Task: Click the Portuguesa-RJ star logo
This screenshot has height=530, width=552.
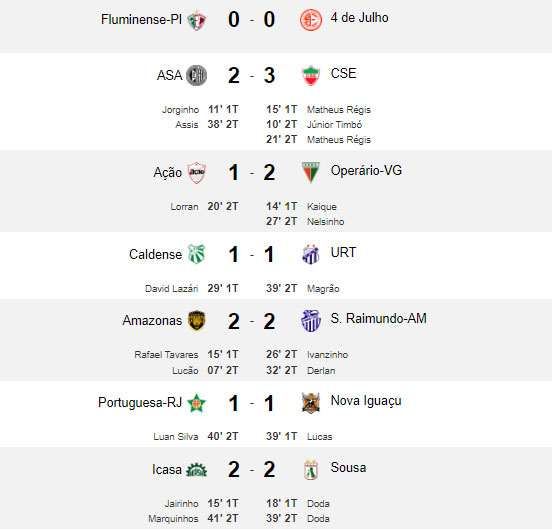Action: (x=196, y=403)
